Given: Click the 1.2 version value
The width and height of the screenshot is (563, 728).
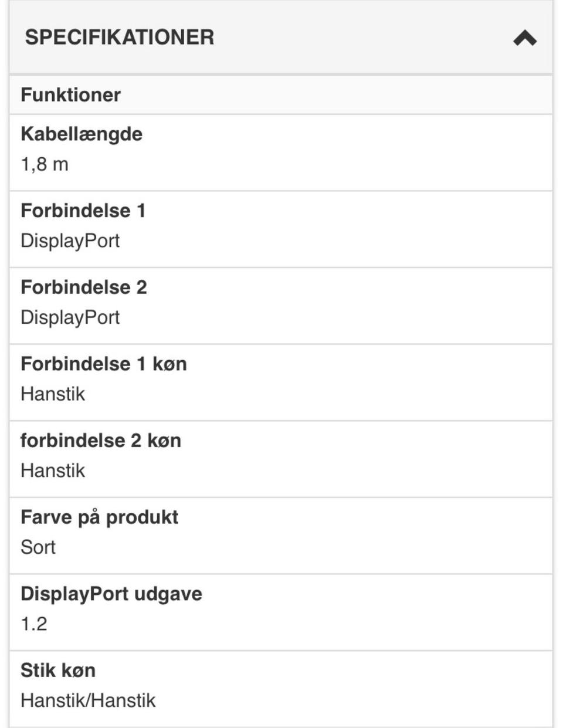Looking at the screenshot, I should pos(34,624).
